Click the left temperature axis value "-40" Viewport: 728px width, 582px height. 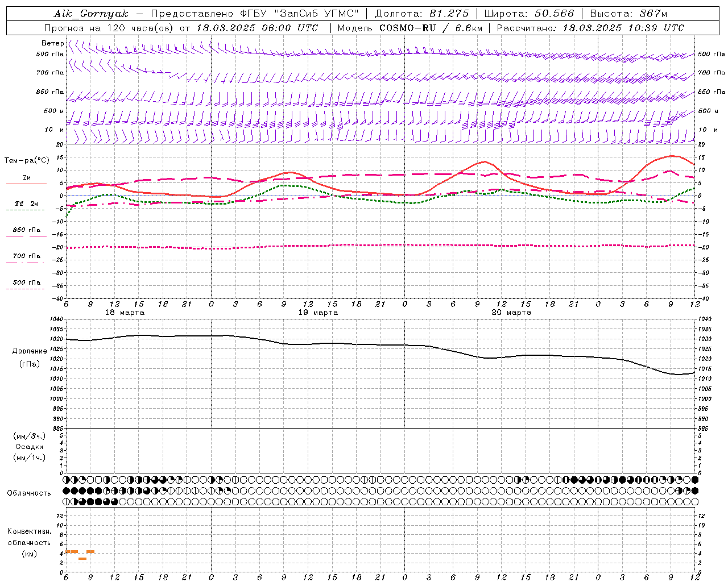pyautogui.click(x=57, y=299)
